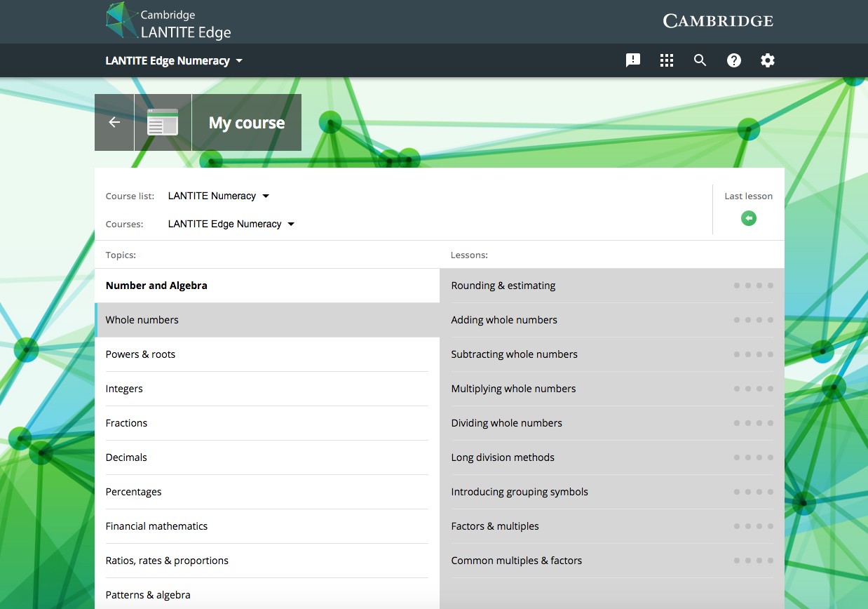Click the Number and Algebra heading
868x609 pixels.
156,286
